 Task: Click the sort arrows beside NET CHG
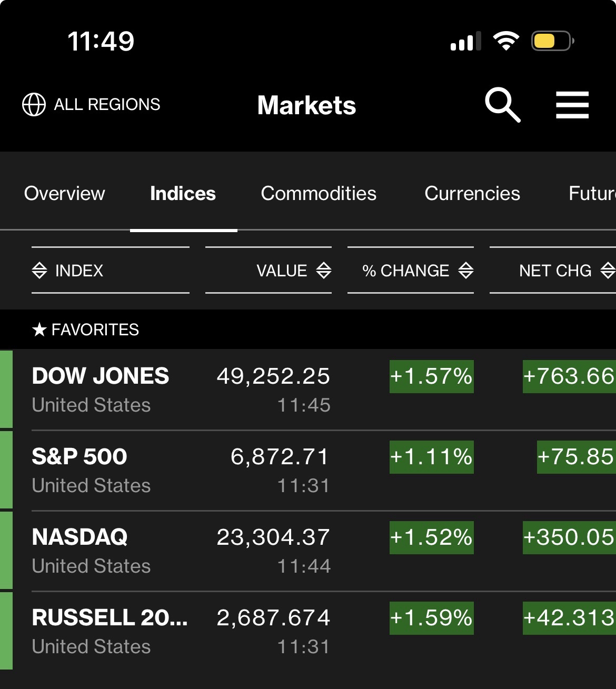pos(608,271)
